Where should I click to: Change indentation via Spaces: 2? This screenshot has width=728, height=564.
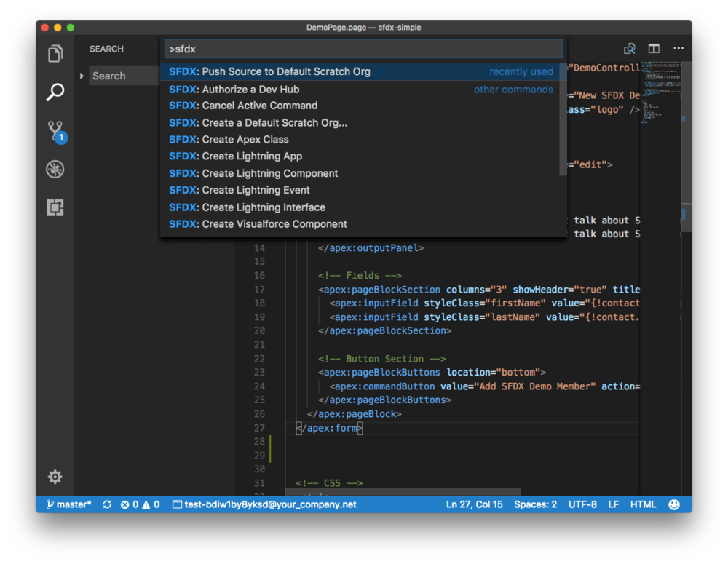[x=535, y=504]
